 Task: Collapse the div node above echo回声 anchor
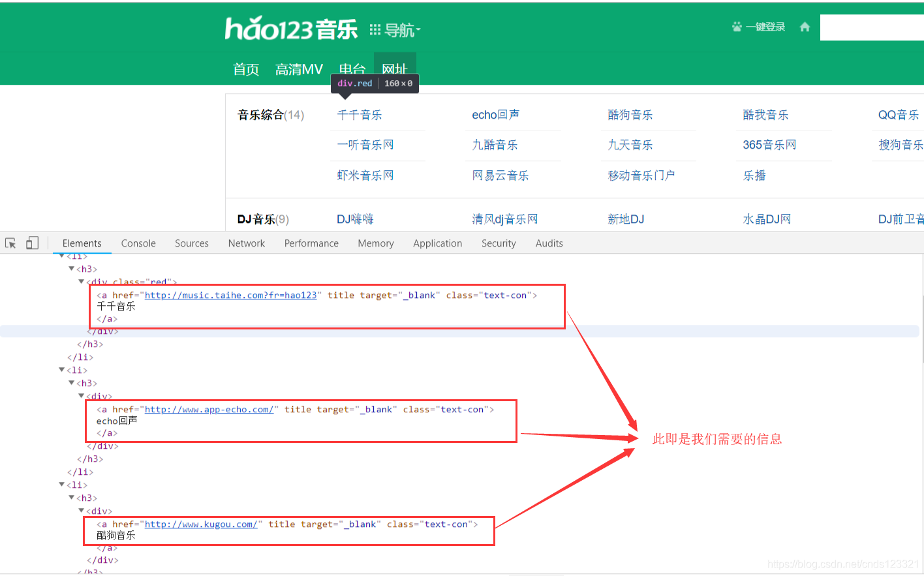tap(82, 396)
